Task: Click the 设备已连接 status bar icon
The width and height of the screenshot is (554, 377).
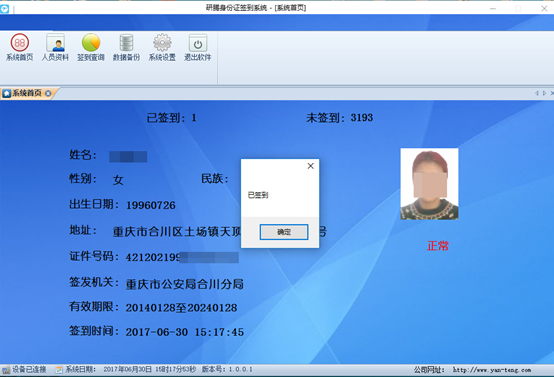Action: click(x=6, y=370)
